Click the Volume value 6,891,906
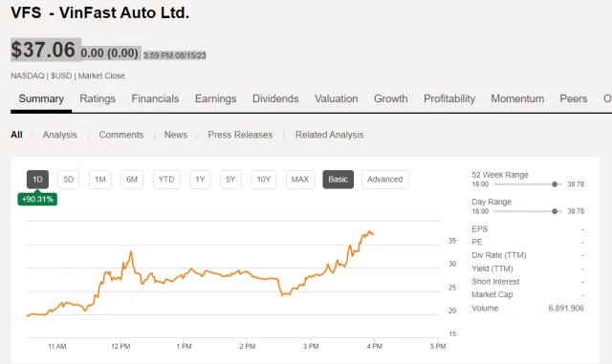Screen dimensions: 612x364 (x=566, y=309)
